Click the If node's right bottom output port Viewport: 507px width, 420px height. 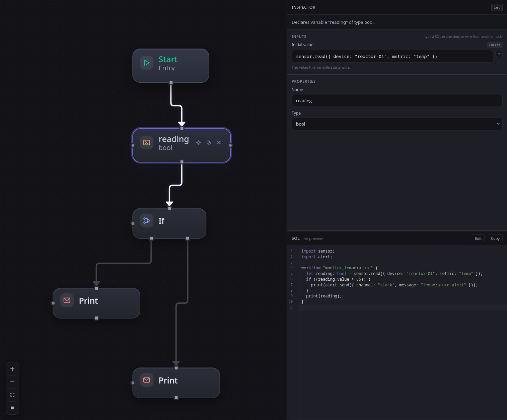coord(188,238)
